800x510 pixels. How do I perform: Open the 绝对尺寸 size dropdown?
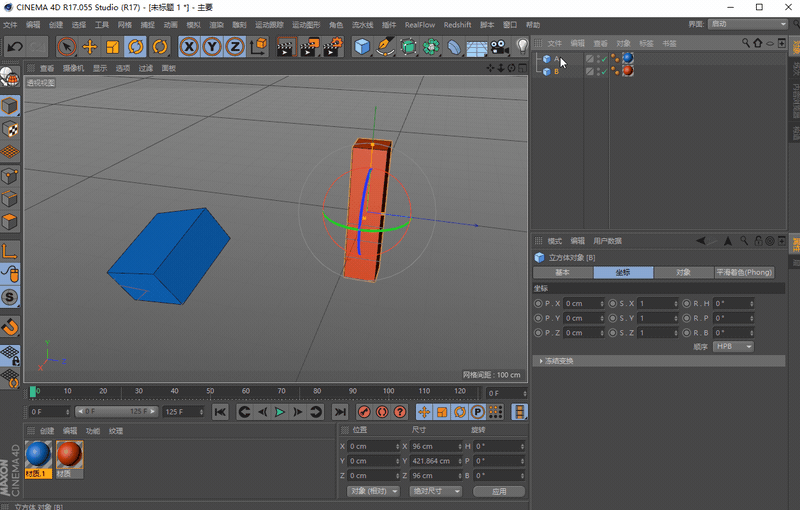pos(436,491)
